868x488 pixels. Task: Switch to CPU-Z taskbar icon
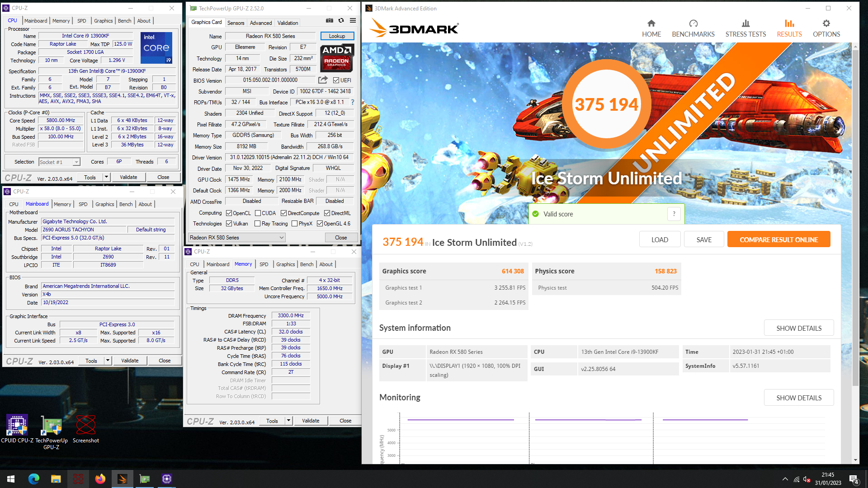pos(166,479)
